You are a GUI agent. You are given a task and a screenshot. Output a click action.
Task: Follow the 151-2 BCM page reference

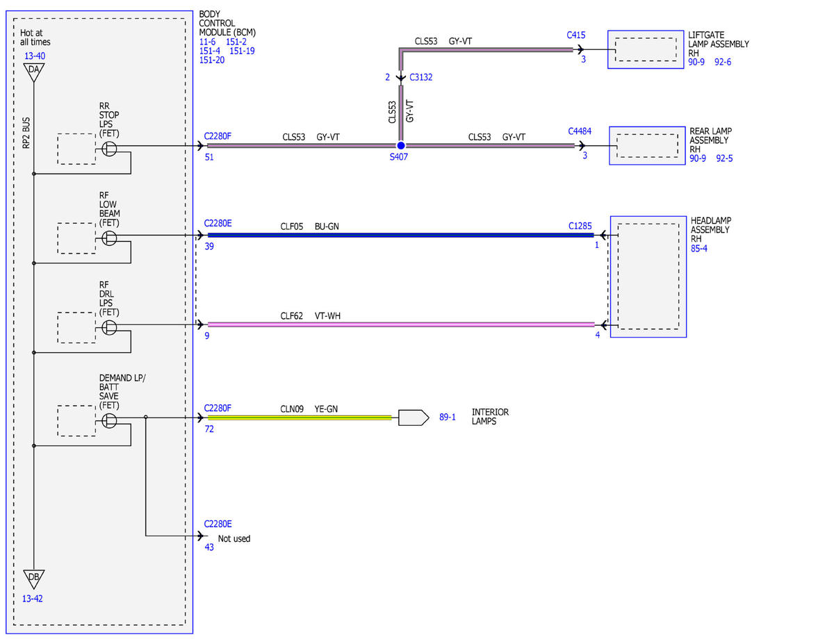(237, 42)
